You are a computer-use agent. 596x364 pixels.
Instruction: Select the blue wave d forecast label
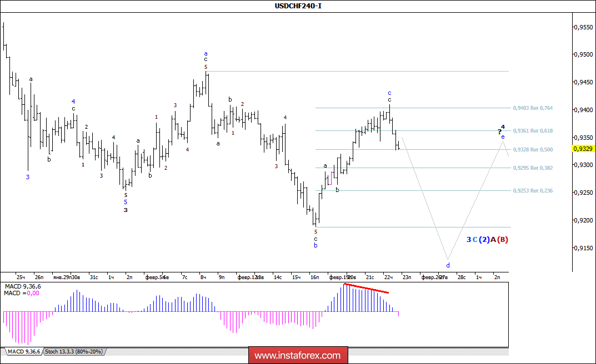448,265
